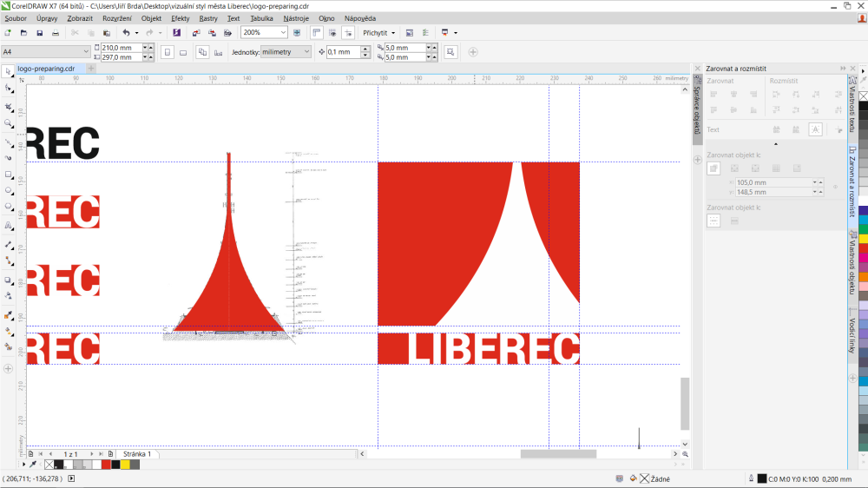Toggle current page layout button
The image size is (868, 488).
(219, 52)
